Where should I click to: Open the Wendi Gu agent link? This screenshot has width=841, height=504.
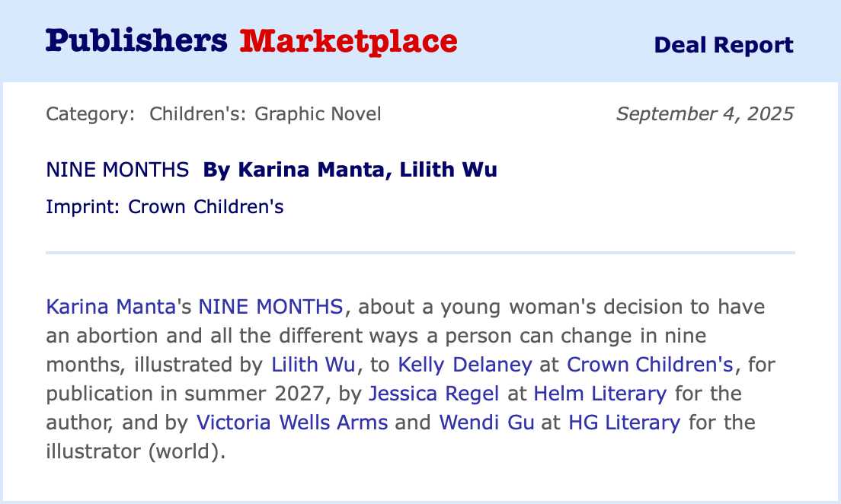(487, 423)
